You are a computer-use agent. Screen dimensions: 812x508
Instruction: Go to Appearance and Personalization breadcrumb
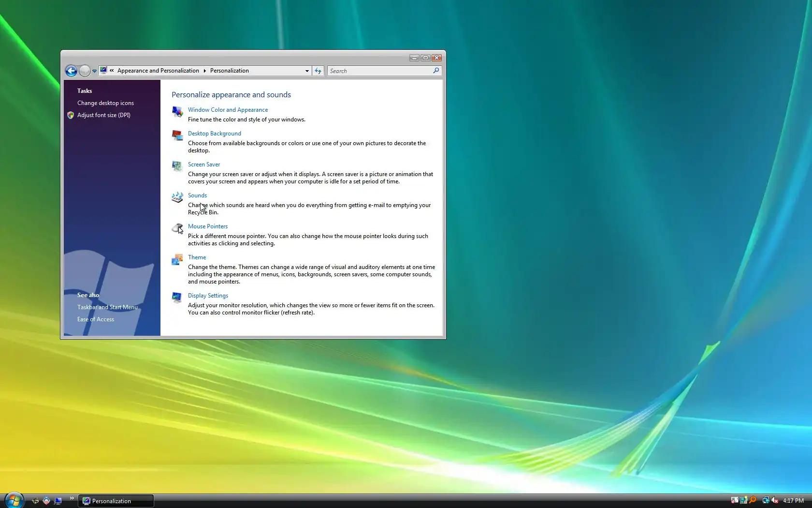coord(158,71)
